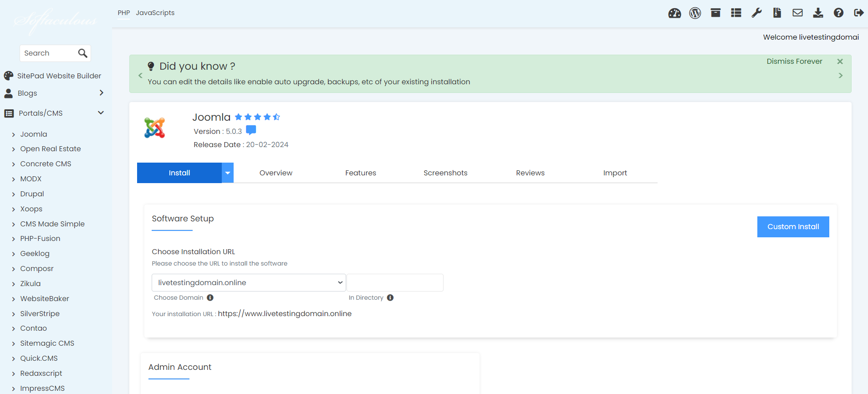Select ImpressCMS in sidebar
This screenshot has height=394, width=868.
[x=42, y=389]
